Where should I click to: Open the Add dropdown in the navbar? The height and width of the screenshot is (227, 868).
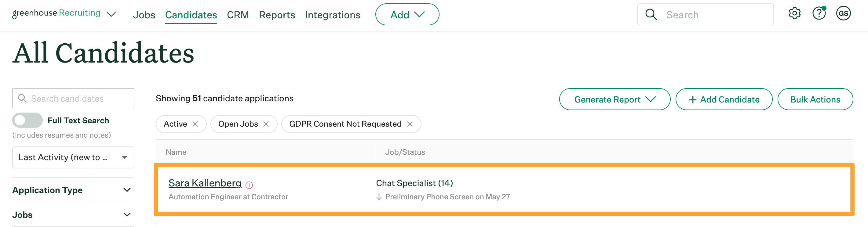click(x=407, y=14)
